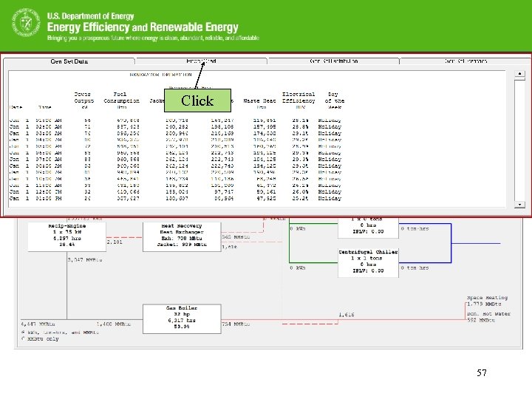Image resolution: width=532 pixels, height=399 pixels.
Task: Click the 'GENERATOR OPERATION' report title
Action: pyautogui.click(x=160, y=75)
